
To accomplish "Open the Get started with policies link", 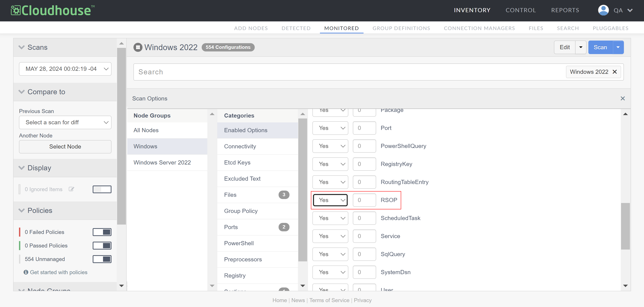I will [x=59, y=272].
